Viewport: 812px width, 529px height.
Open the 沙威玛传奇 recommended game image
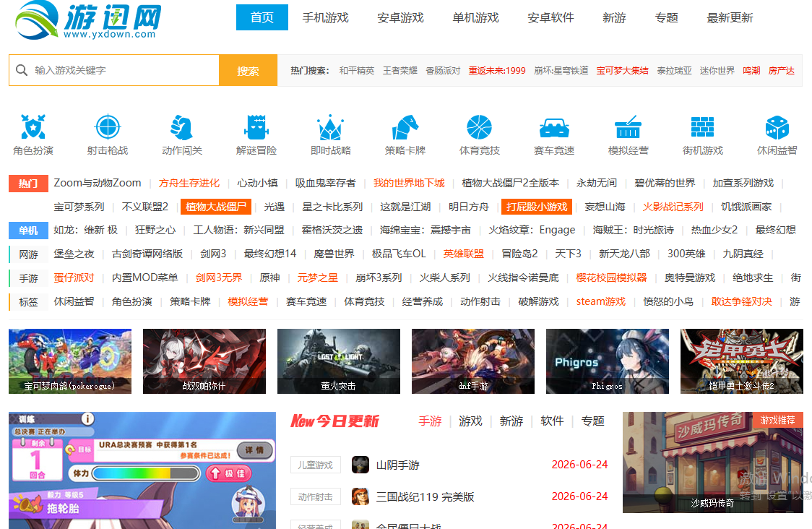tap(712, 463)
